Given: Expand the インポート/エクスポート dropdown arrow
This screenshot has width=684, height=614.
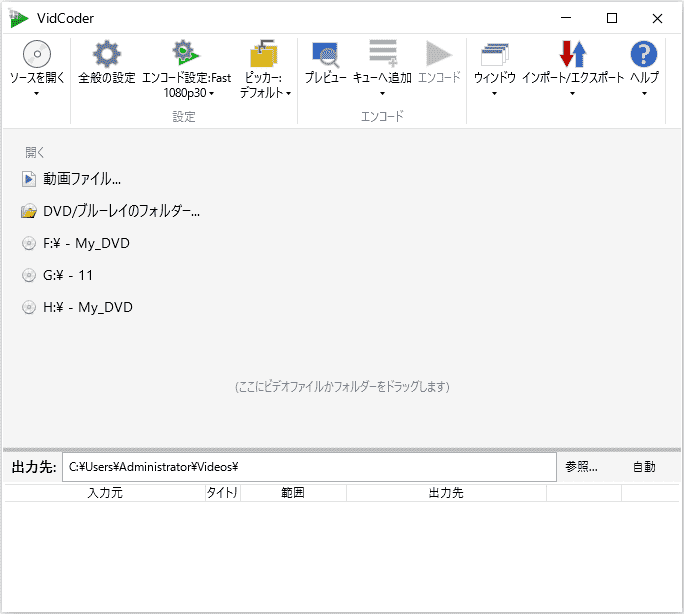Looking at the screenshot, I should pyautogui.click(x=572, y=93).
